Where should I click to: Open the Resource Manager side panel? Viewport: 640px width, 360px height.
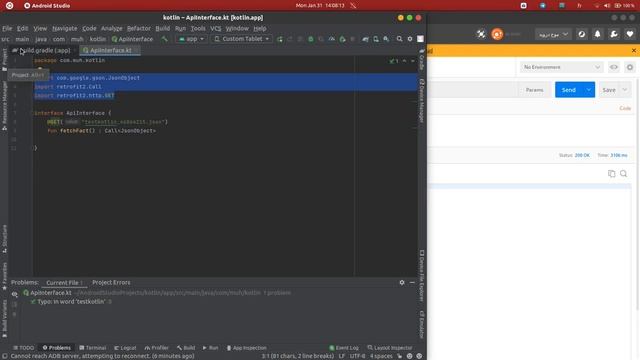[4, 105]
